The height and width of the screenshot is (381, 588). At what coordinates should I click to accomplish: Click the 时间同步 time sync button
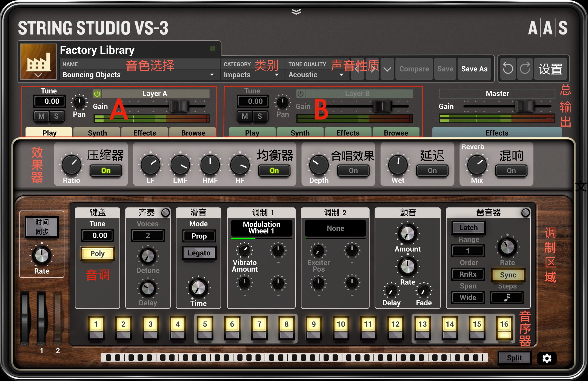click(x=42, y=227)
